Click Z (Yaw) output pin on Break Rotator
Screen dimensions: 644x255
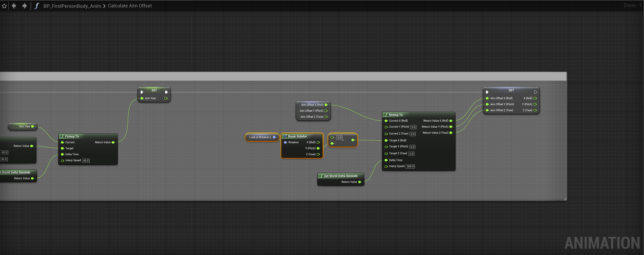318,154
